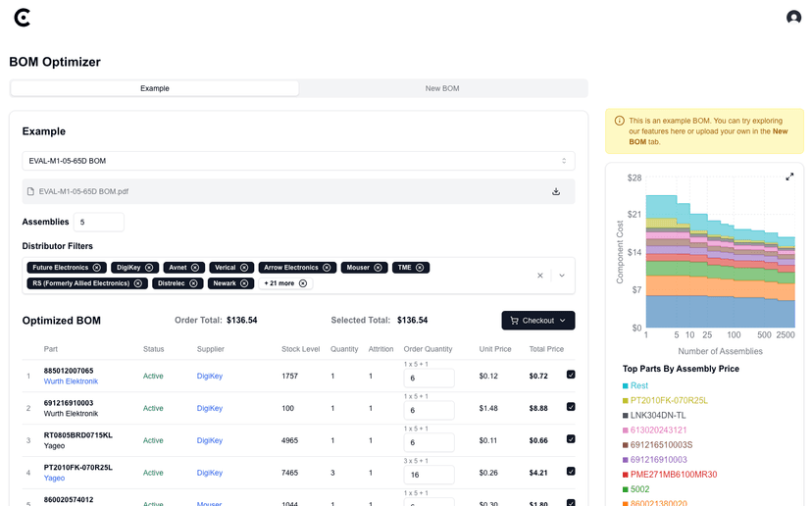The image size is (812, 506).
Task: Click the Unit Price column header
Action: coord(495,349)
